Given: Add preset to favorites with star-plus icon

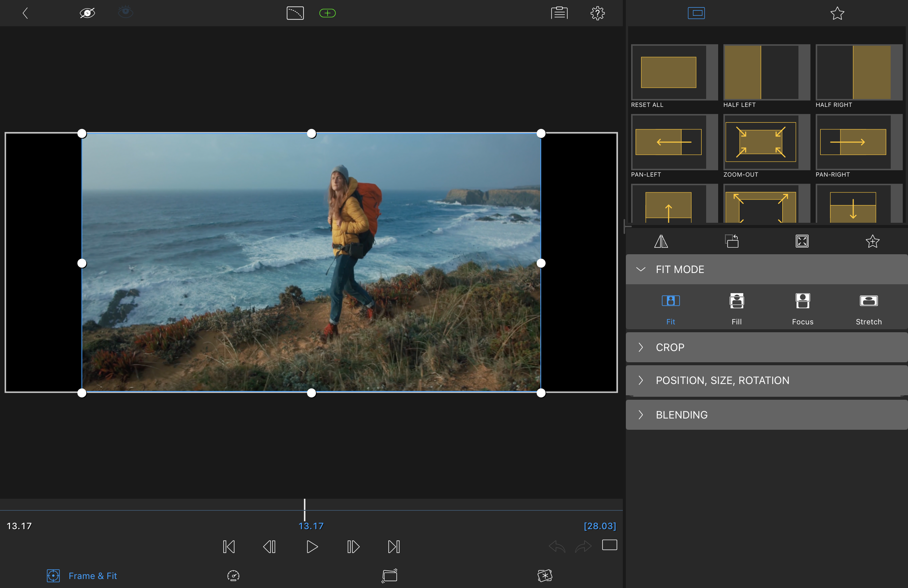Looking at the screenshot, I should [x=872, y=241].
